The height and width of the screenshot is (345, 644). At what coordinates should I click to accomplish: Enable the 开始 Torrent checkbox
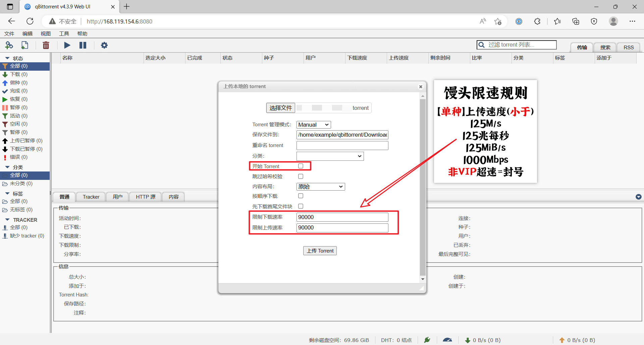click(x=301, y=166)
